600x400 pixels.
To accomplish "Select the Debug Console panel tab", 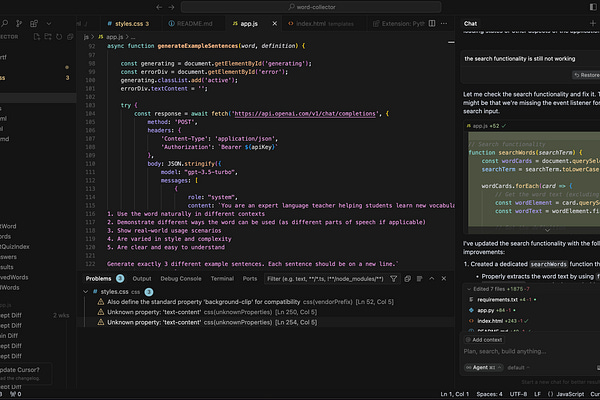I will point(181,279).
